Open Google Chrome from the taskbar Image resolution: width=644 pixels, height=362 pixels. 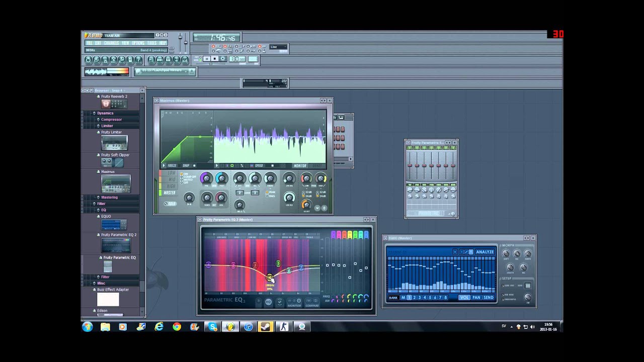pyautogui.click(x=177, y=327)
